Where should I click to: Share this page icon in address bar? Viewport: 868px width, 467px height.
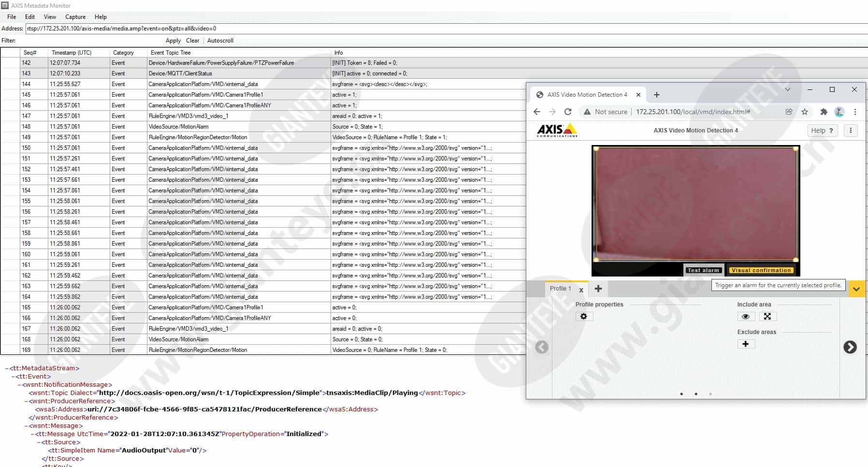tap(789, 112)
